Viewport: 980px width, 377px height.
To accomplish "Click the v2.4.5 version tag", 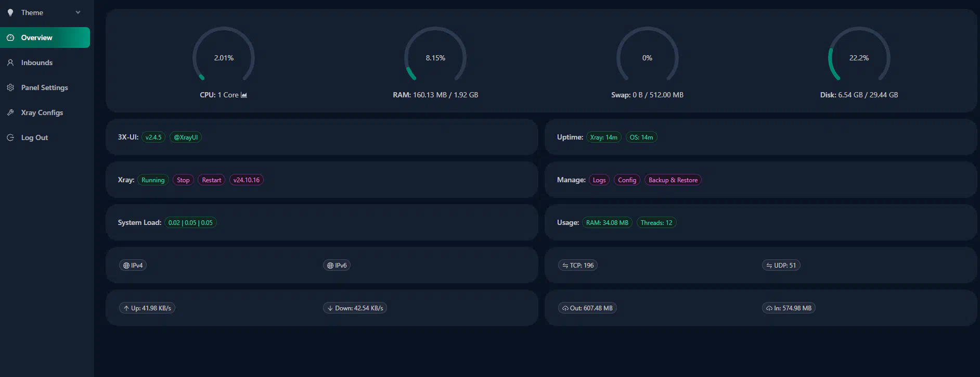I will point(153,137).
